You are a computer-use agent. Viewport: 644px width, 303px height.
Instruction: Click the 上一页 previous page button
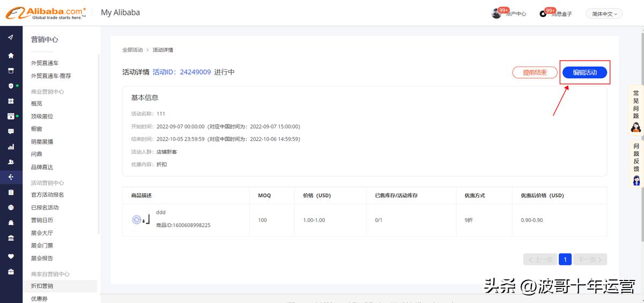(540, 260)
